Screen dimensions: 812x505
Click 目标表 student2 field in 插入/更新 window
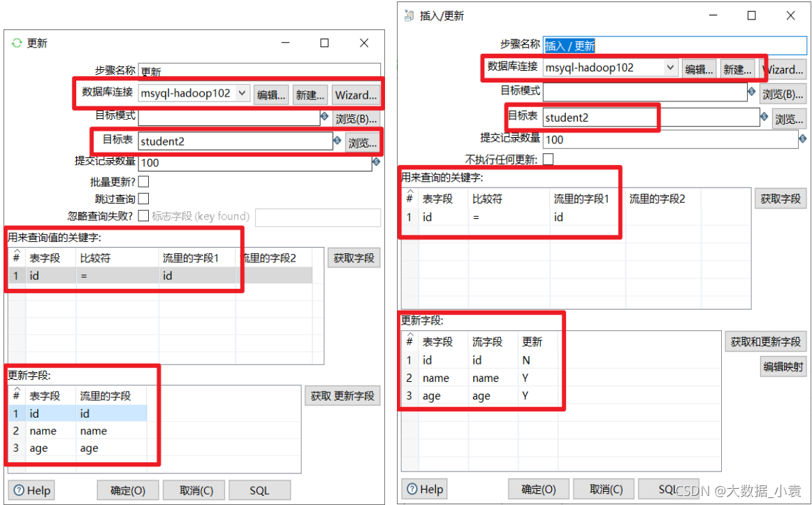point(651,118)
